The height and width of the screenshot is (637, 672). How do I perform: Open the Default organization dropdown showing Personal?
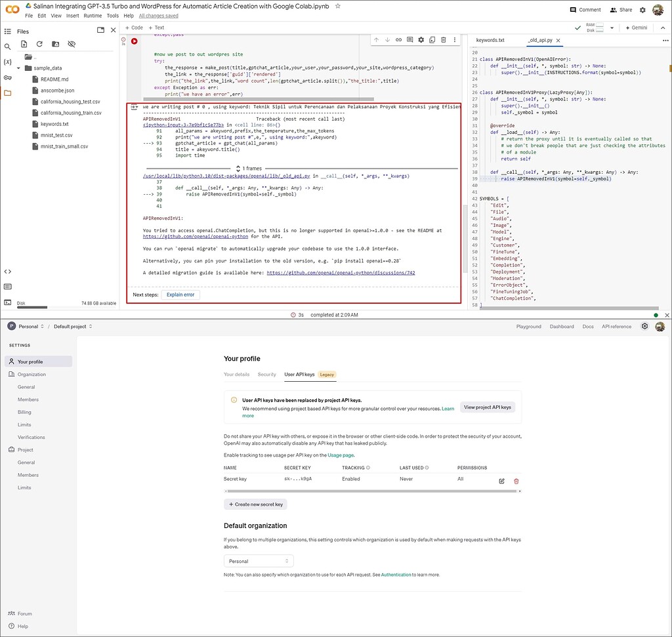pos(258,561)
